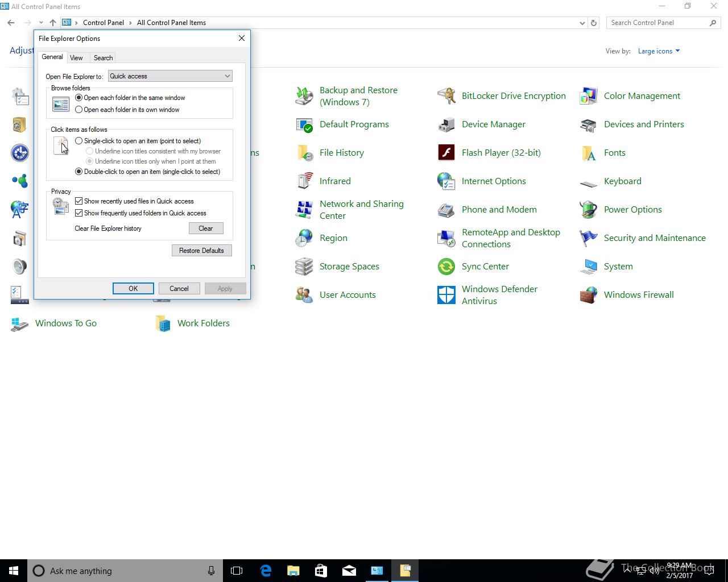Click the Cortana microphone icon
The height and width of the screenshot is (582, 728).
pos(211,571)
